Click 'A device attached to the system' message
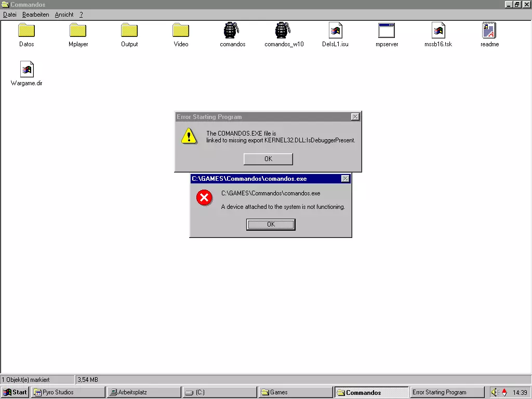 [x=283, y=207]
